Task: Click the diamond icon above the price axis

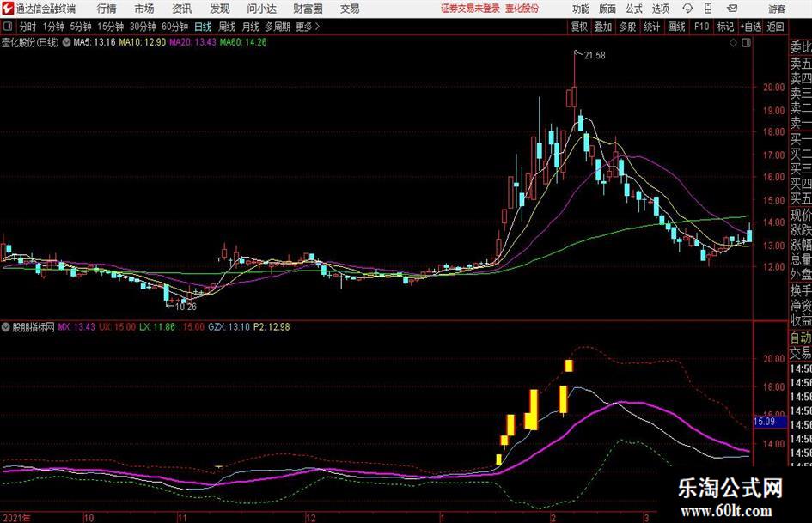Action: 733,42
